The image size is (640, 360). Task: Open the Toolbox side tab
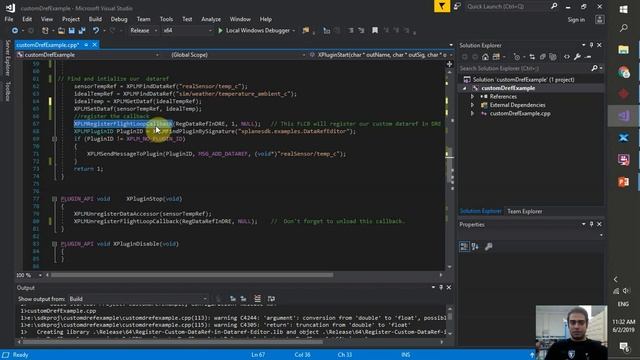[x=7, y=91]
